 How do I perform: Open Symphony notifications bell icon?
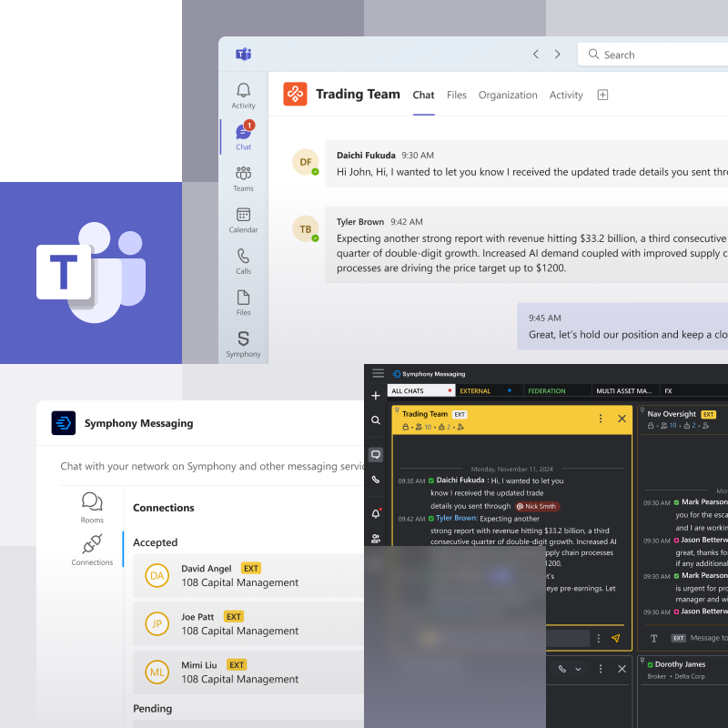pos(376,514)
